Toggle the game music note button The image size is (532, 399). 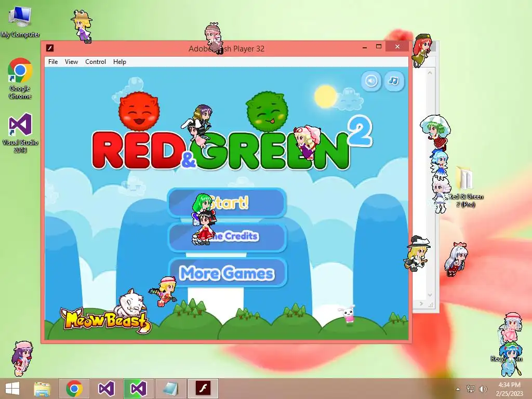tap(394, 81)
